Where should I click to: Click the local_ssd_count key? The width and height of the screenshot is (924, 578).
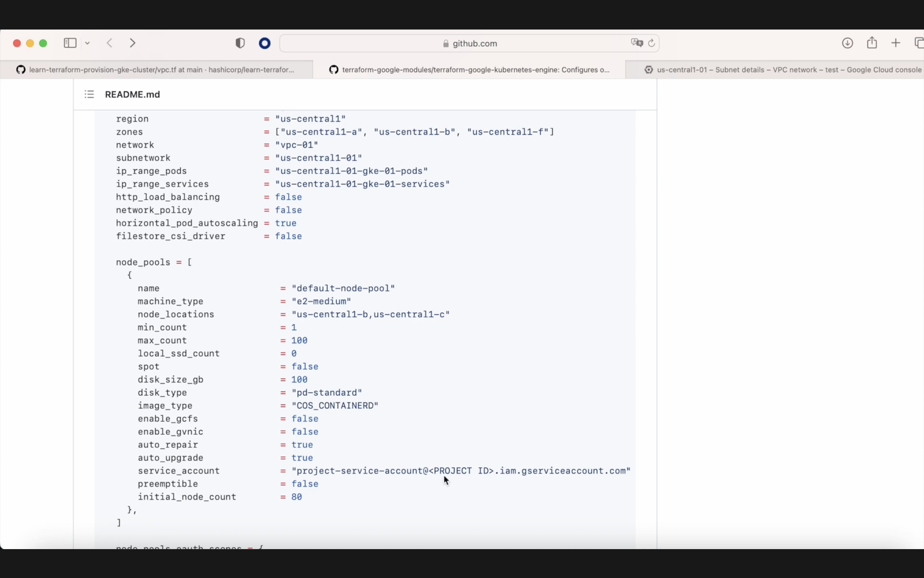click(x=179, y=354)
